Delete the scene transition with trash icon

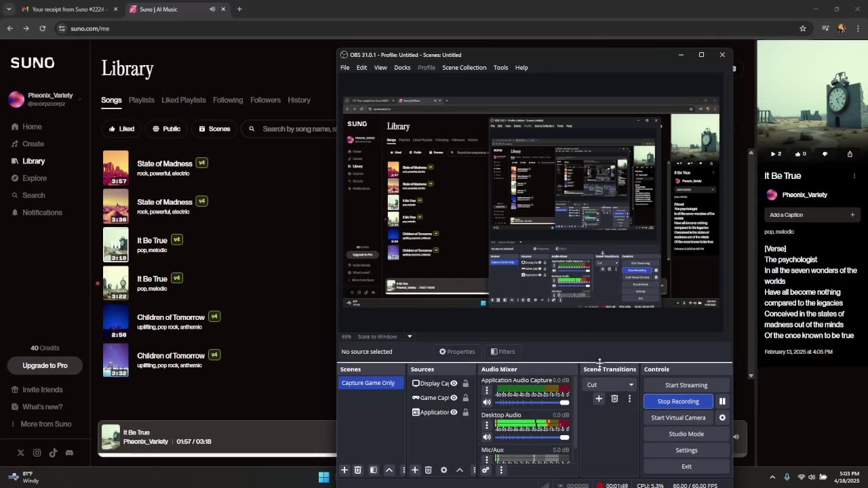coord(614,399)
